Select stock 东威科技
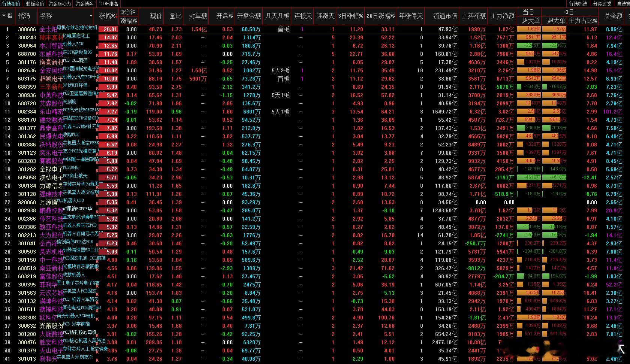The width and height of the screenshot is (630, 364). pyautogui.click(x=51, y=54)
